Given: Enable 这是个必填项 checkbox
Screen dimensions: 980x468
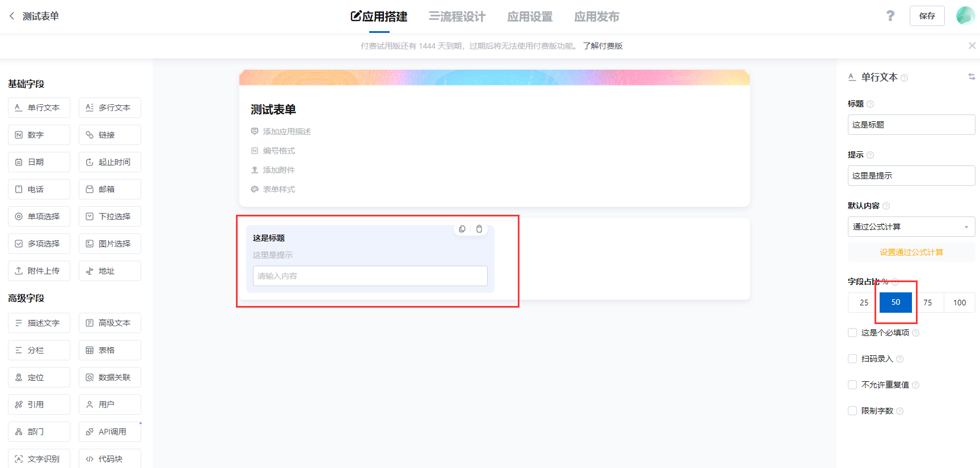Looking at the screenshot, I should pyautogui.click(x=852, y=333).
